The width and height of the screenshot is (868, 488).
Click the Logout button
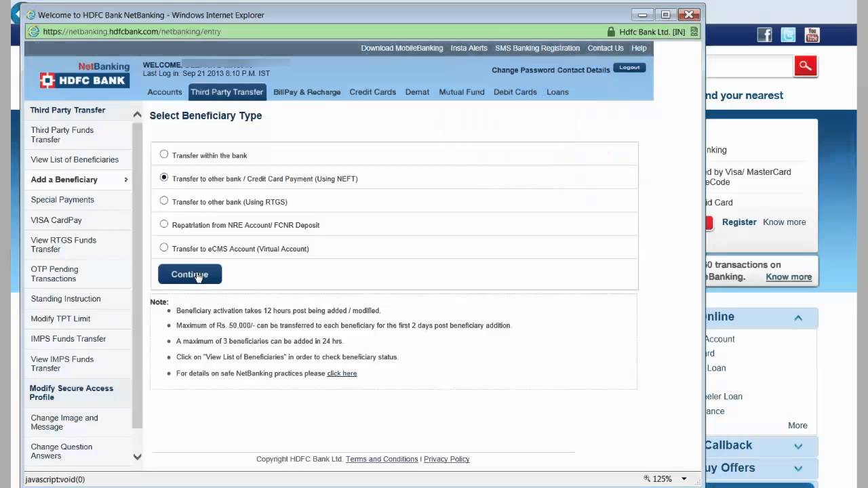pyautogui.click(x=629, y=67)
